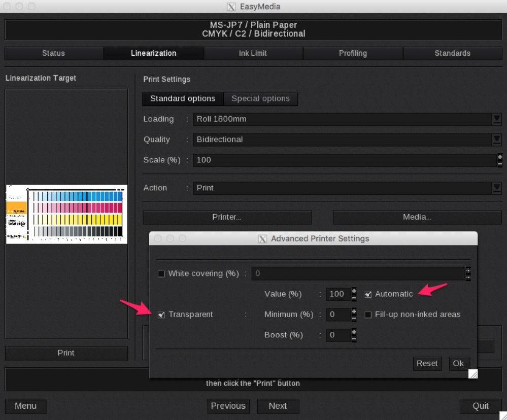Open the Profiling tab

(x=353, y=53)
